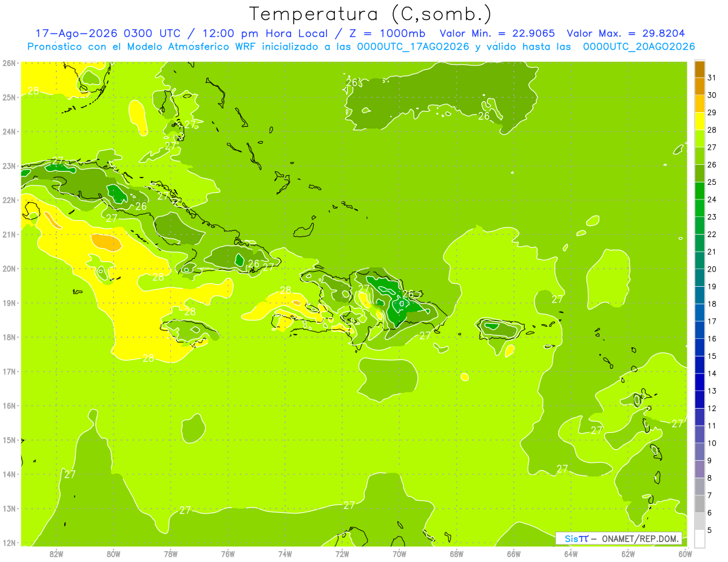Image resolution: width=728 pixels, height=562 pixels.
Task: Click "Valor Min. = 22.9065" text
Action: click(x=498, y=33)
